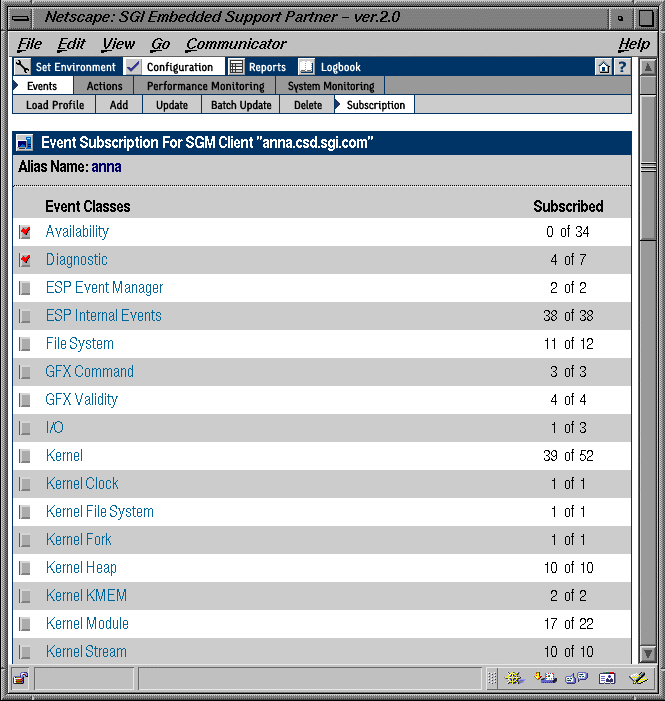
Task: Open Newsgroups from component bar icon
Action: click(576, 678)
